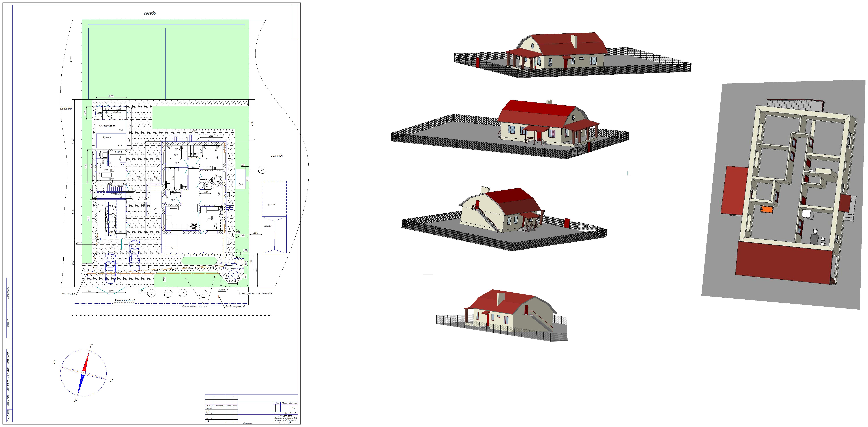Click the "Разраб." row label

(x=209, y=408)
